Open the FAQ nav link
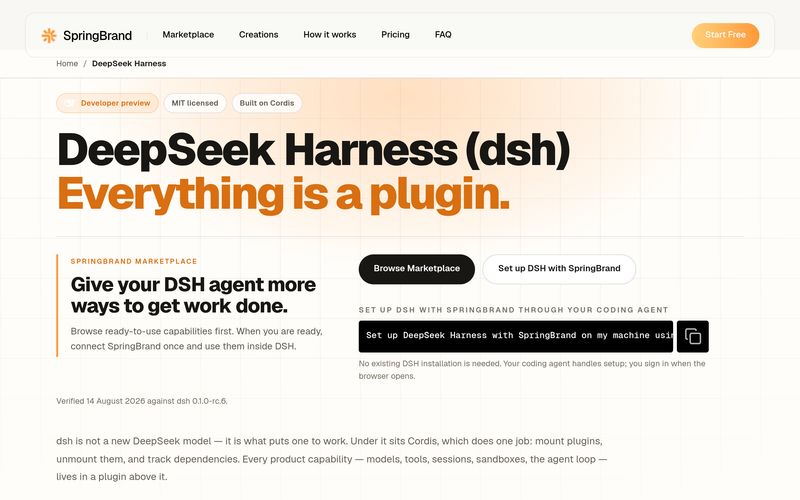 click(443, 35)
